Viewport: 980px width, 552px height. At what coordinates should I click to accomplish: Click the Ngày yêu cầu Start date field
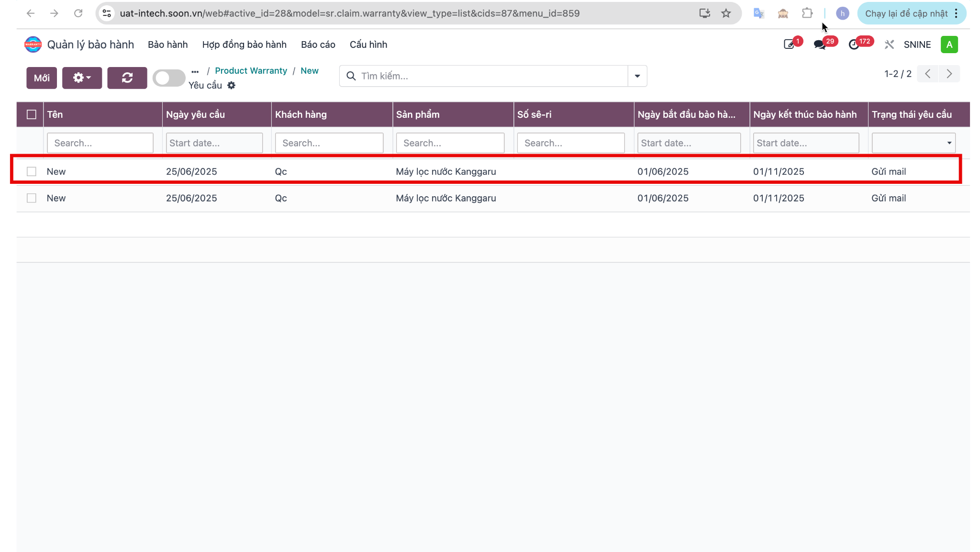[x=214, y=143]
